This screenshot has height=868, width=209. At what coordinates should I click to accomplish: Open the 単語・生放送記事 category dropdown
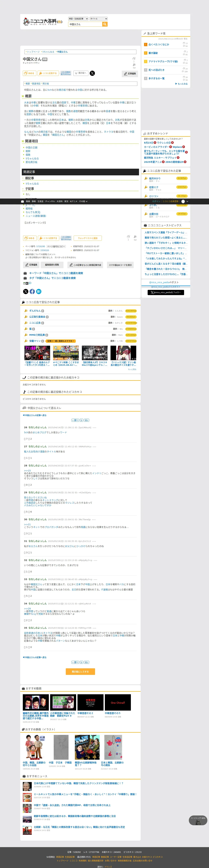tap(78, 19)
